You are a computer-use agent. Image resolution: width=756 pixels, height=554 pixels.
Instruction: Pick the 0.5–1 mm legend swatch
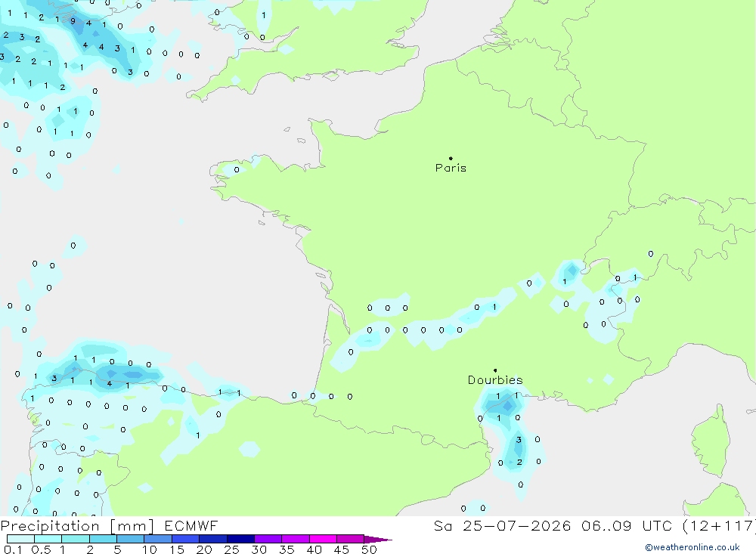point(48,539)
